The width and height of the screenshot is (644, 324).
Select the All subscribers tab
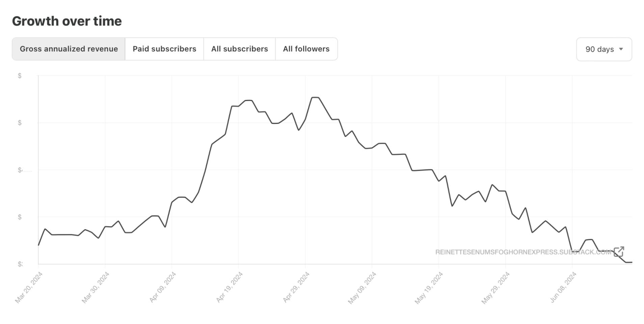point(239,49)
